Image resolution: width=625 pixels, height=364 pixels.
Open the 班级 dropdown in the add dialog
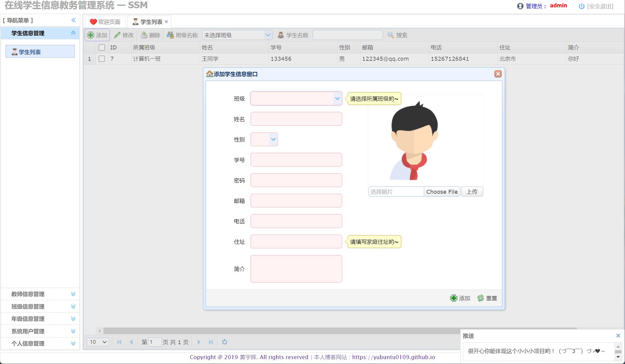tap(337, 99)
